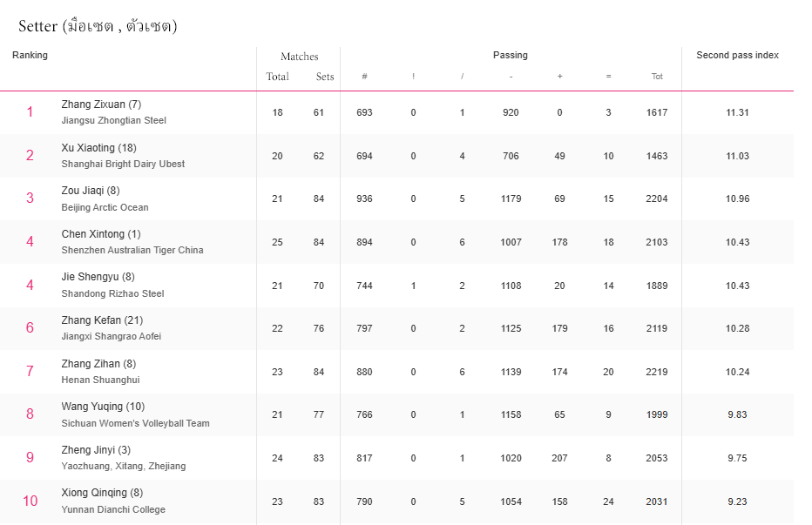
Task: Click the Total matches column header
Action: (277, 77)
